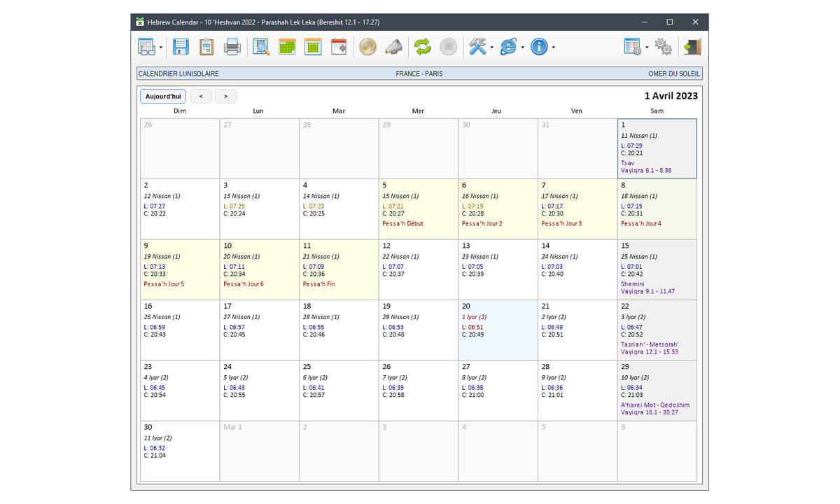Expand the view mode dropdown arrow
The height and width of the screenshot is (504, 840).
pos(162,48)
